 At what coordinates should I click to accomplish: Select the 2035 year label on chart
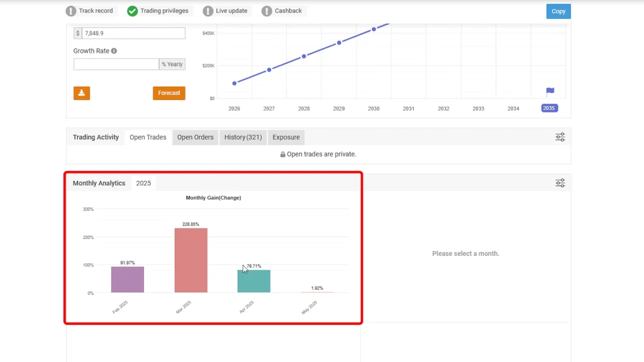(x=549, y=108)
